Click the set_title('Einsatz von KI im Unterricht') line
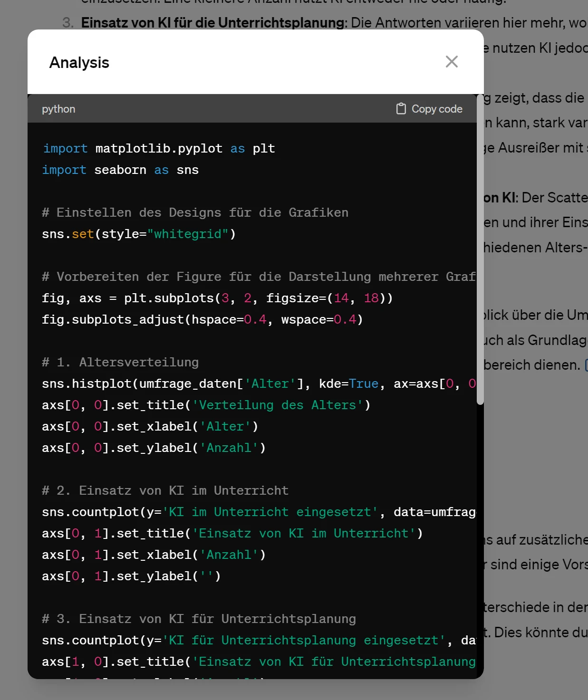The width and height of the screenshot is (588, 700). pyautogui.click(x=232, y=533)
